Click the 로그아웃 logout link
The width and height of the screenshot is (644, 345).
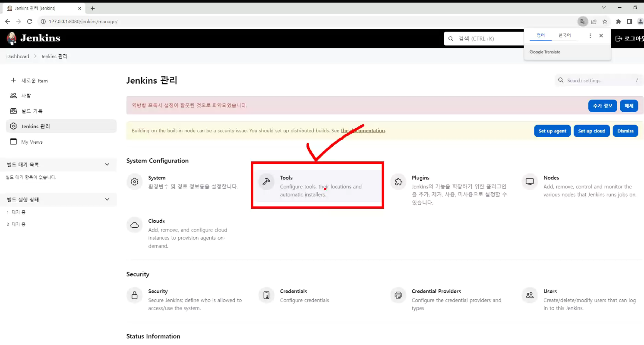pos(629,38)
